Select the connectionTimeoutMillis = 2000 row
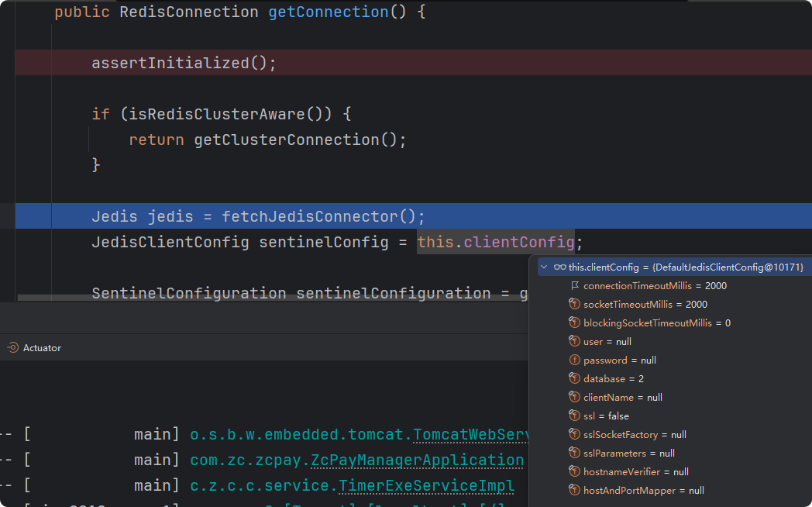The width and height of the screenshot is (812, 507). (675, 286)
